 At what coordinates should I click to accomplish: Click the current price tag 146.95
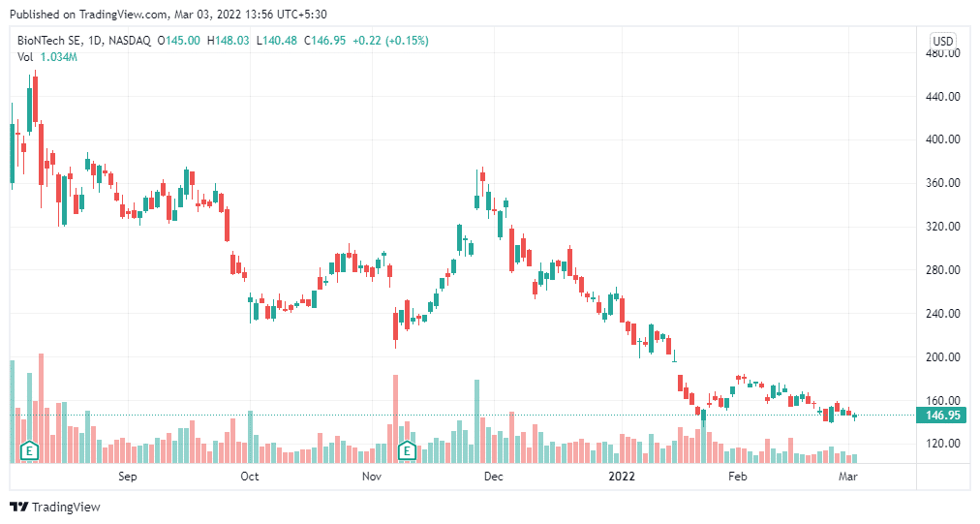(x=941, y=416)
